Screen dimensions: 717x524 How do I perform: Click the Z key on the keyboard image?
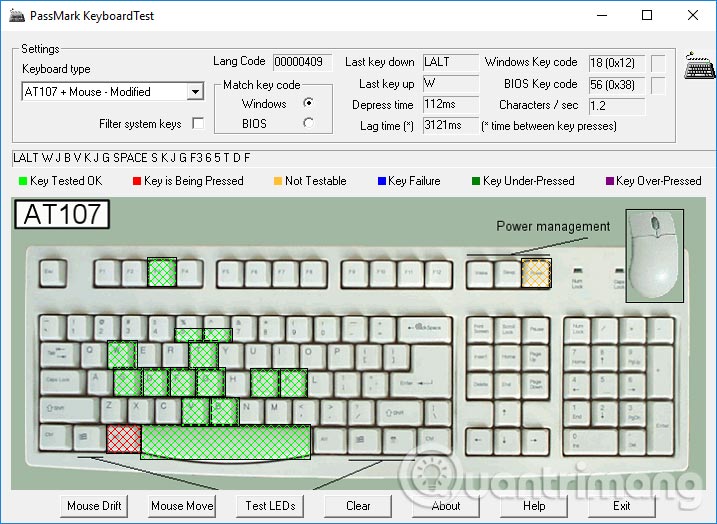pyautogui.click(x=112, y=410)
